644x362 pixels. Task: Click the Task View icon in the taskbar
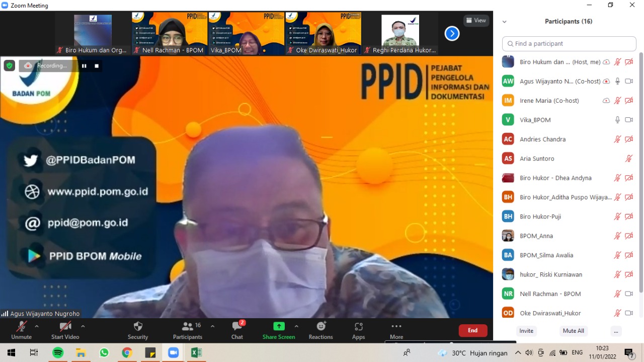[x=34, y=352]
